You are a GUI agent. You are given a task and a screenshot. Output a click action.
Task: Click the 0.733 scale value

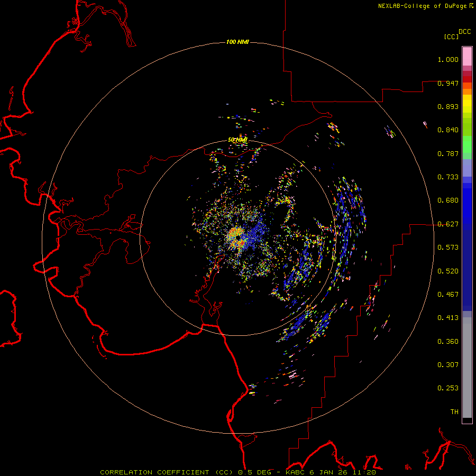[x=448, y=177]
